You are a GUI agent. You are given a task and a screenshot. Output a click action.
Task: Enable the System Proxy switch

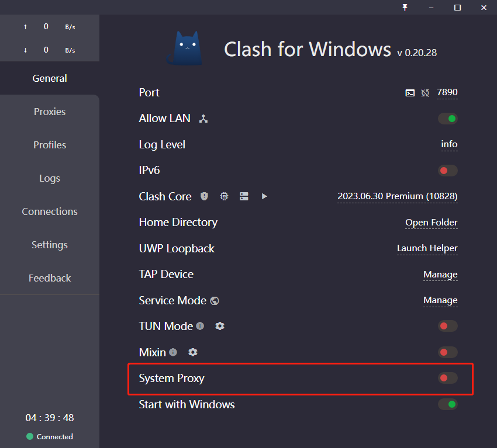point(447,378)
